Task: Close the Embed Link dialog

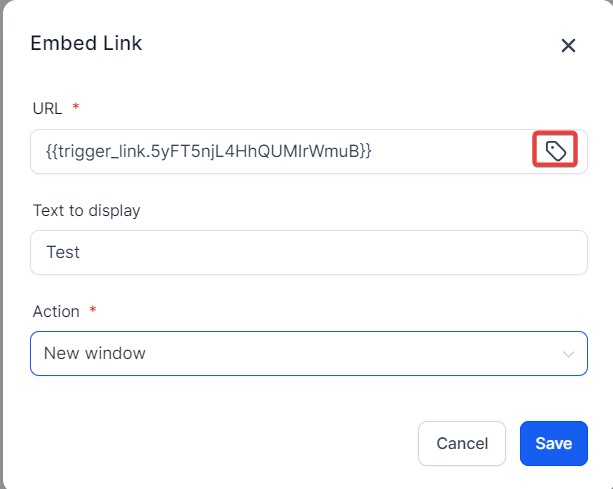Action: coord(568,45)
